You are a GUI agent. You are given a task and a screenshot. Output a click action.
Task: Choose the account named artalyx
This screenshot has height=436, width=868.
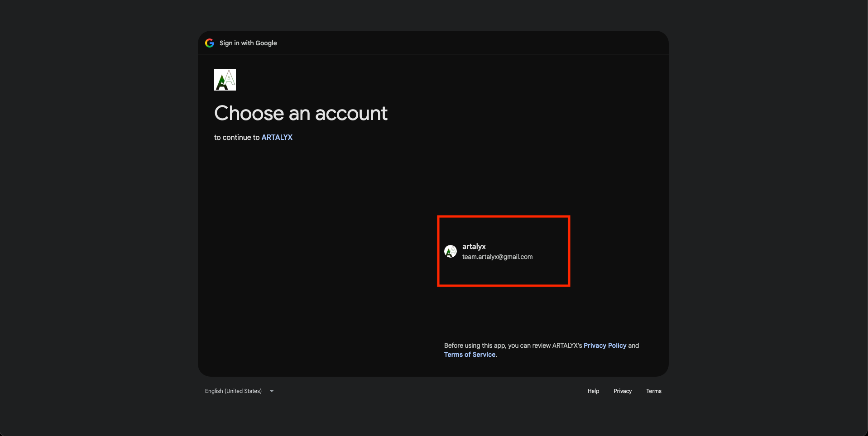tap(503, 251)
